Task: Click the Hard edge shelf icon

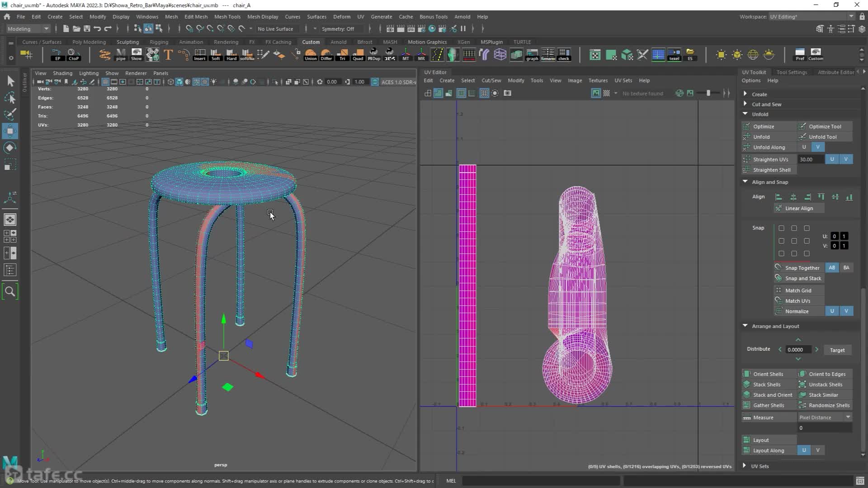Action: tap(231, 55)
